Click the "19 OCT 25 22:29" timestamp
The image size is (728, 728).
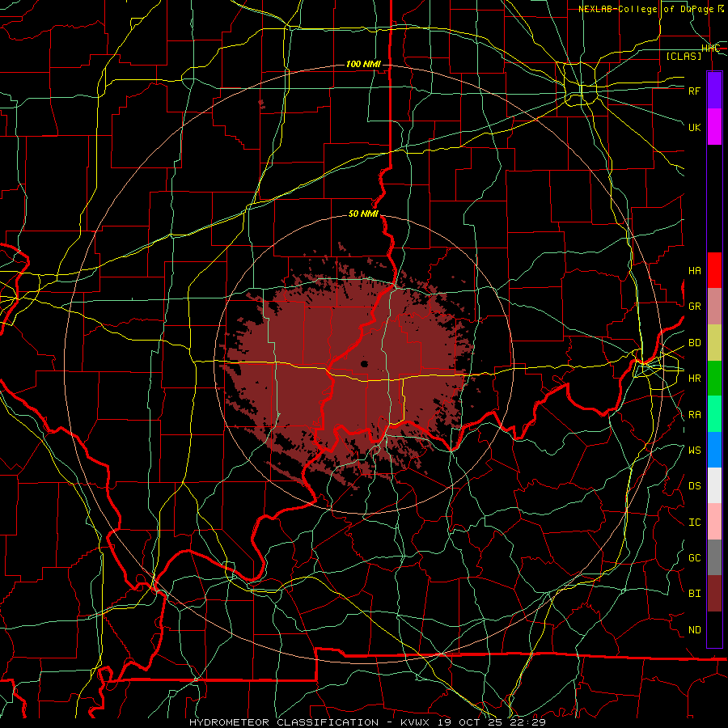tap(491, 722)
